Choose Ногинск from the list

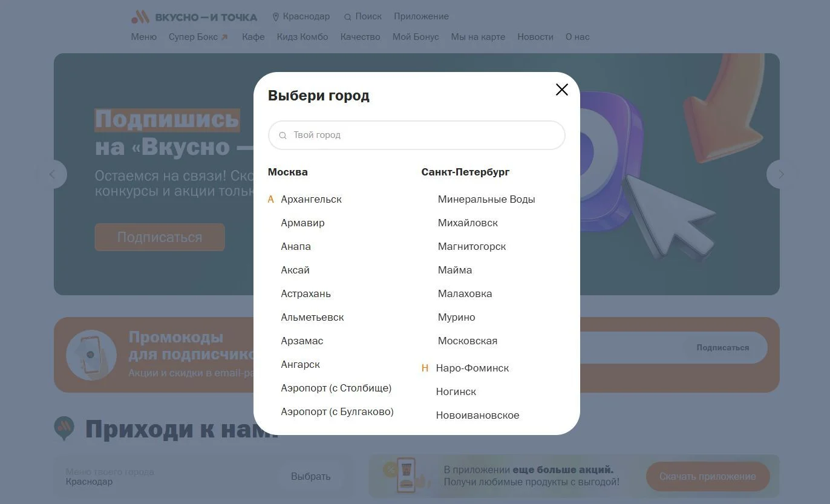coord(456,391)
